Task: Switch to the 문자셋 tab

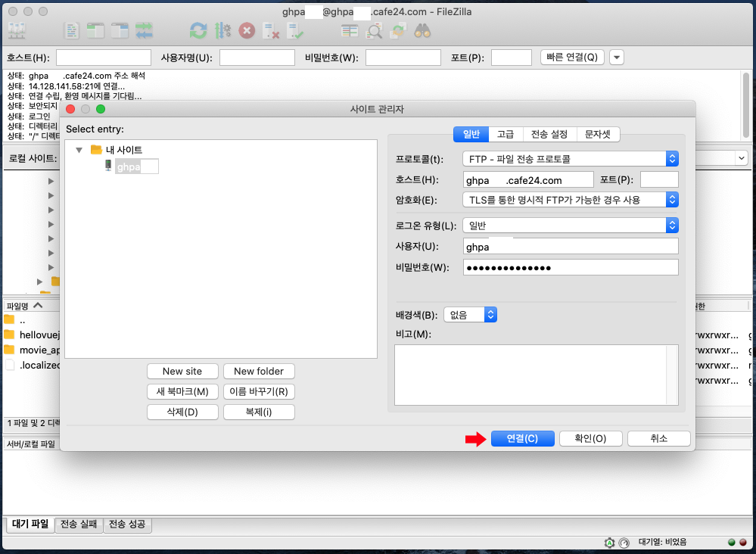Action: pyautogui.click(x=598, y=134)
